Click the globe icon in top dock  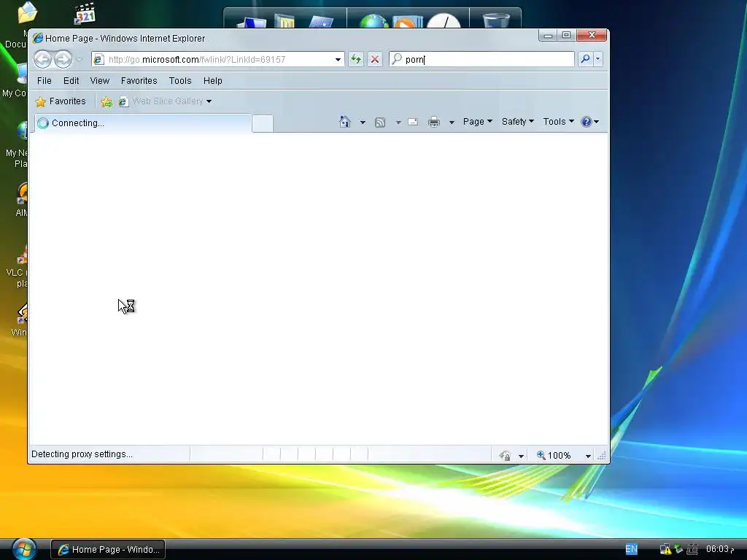coord(373,21)
